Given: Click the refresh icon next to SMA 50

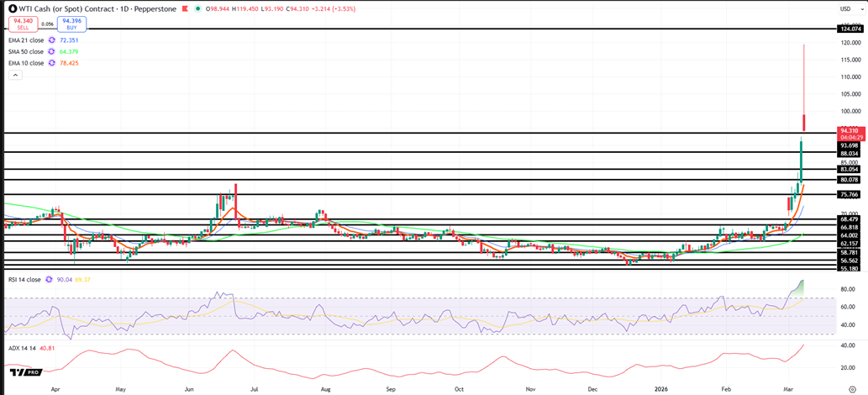Looking at the screenshot, I should pyautogui.click(x=51, y=51).
